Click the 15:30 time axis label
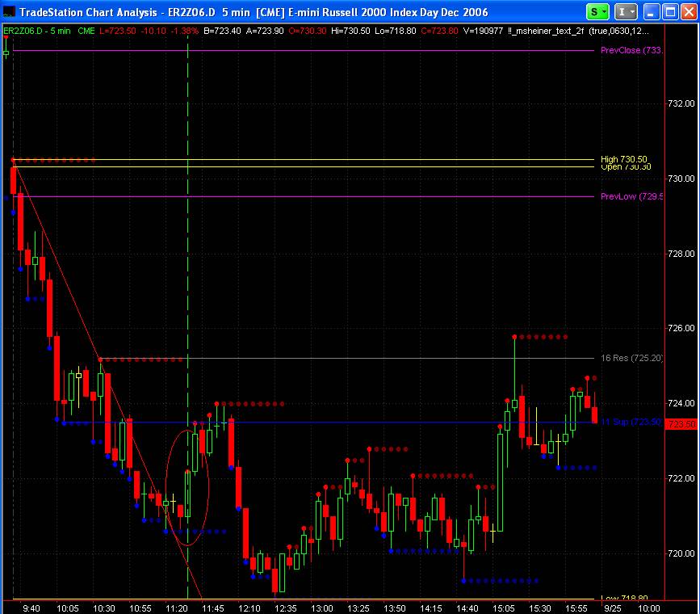The width and height of the screenshot is (700, 614). (x=539, y=608)
